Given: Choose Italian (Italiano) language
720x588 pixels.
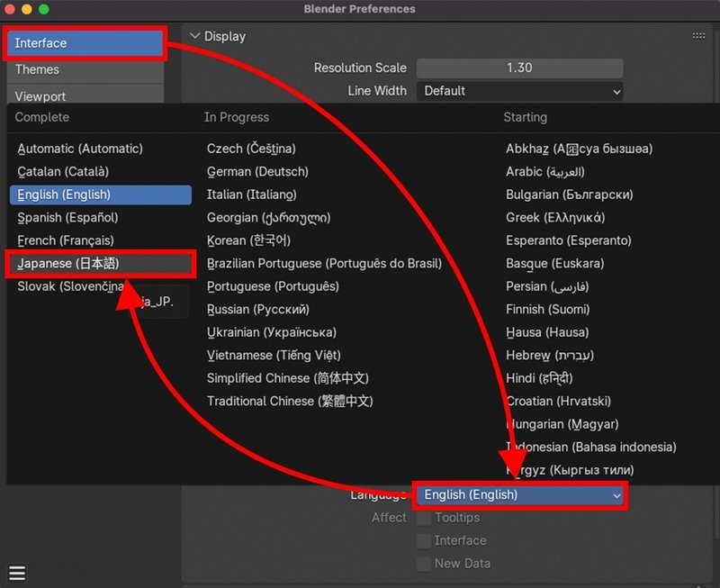Looking at the screenshot, I should (x=252, y=194).
